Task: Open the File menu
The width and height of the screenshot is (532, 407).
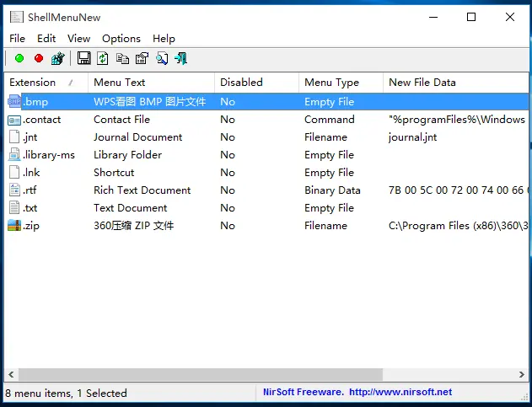Action: click(17, 38)
